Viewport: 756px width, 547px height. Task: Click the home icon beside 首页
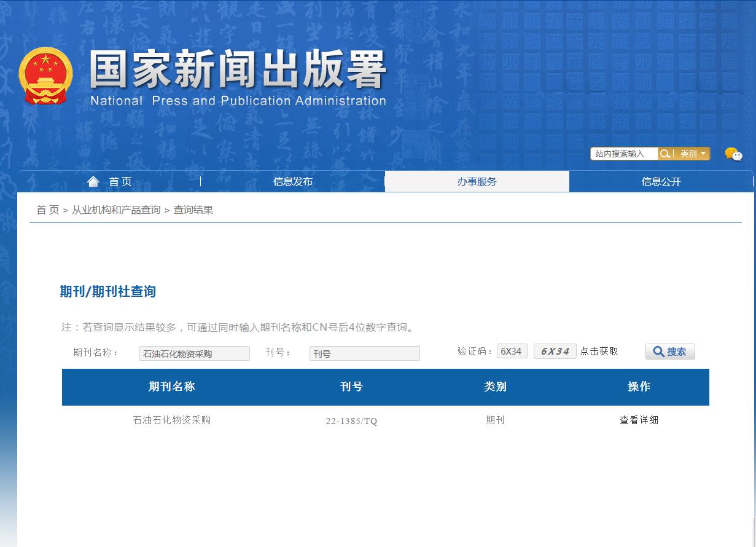[x=93, y=181]
